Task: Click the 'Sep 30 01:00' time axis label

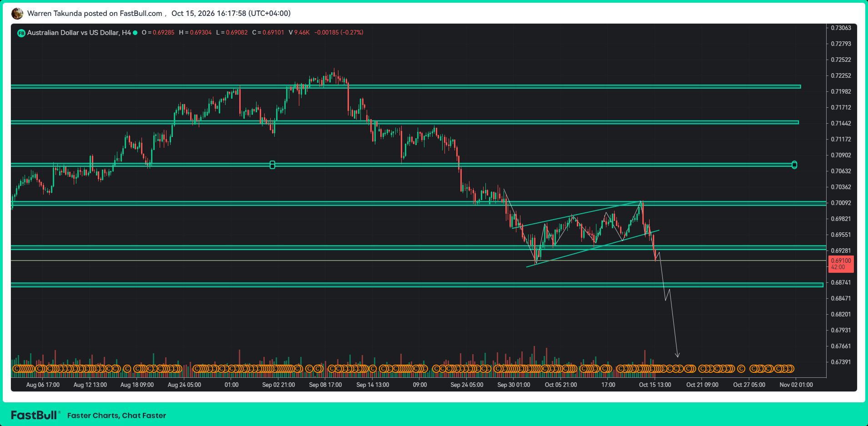Action: pyautogui.click(x=514, y=385)
